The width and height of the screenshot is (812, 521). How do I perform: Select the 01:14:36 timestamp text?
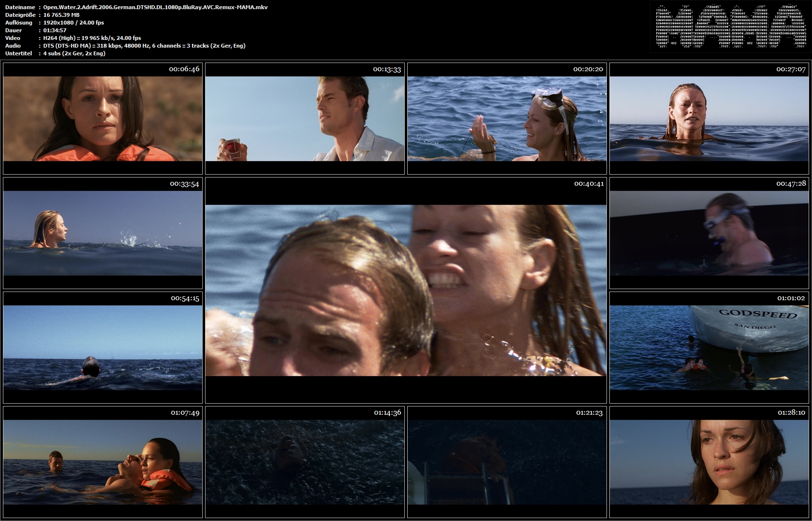click(387, 413)
